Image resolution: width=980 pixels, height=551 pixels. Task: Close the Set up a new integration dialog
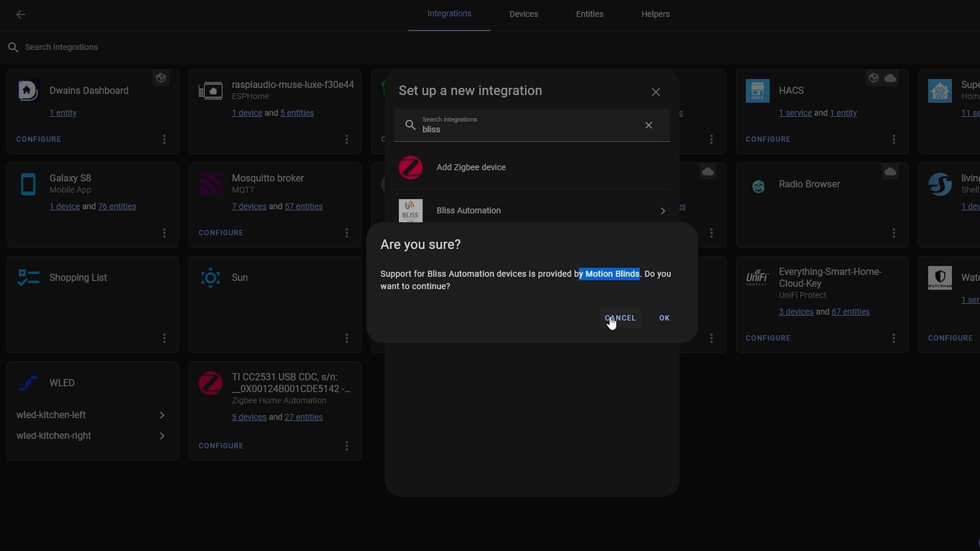(x=656, y=92)
